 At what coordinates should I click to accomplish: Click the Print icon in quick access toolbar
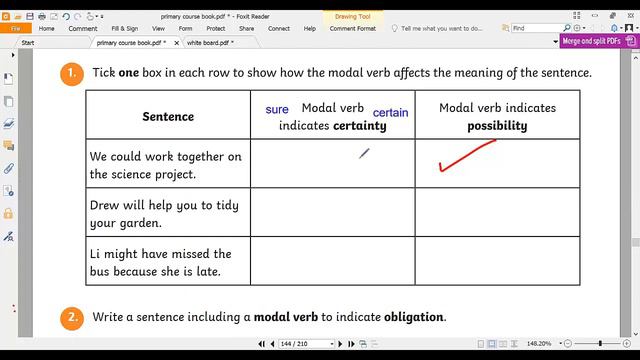[x=42, y=17]
